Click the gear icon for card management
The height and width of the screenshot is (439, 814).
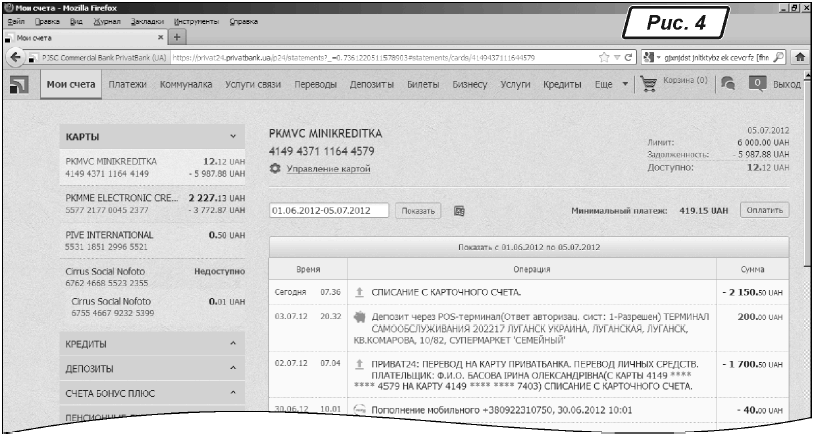point(275,170)
